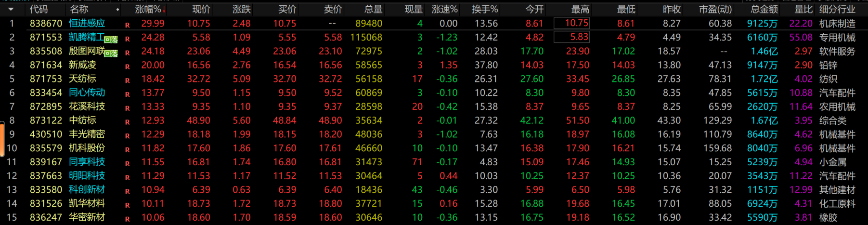Open stock 凯腾精工 from the list
This screenshot has width=868, height=225.
[x=87, y=37]
